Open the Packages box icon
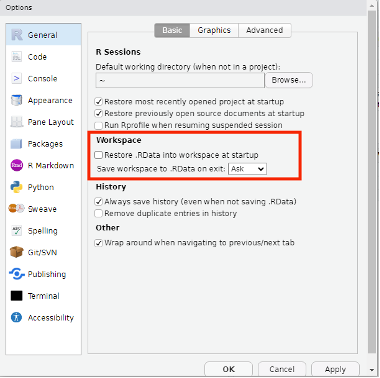The image size is (380, 378). (x=17, y=144)
